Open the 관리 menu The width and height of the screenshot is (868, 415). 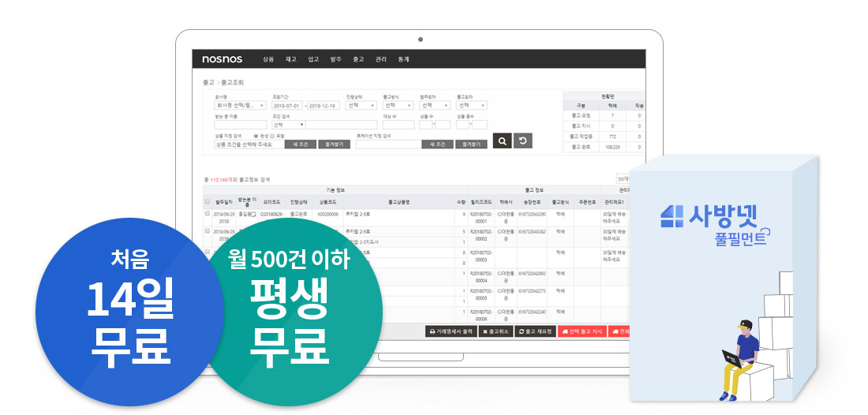(380, 59)
